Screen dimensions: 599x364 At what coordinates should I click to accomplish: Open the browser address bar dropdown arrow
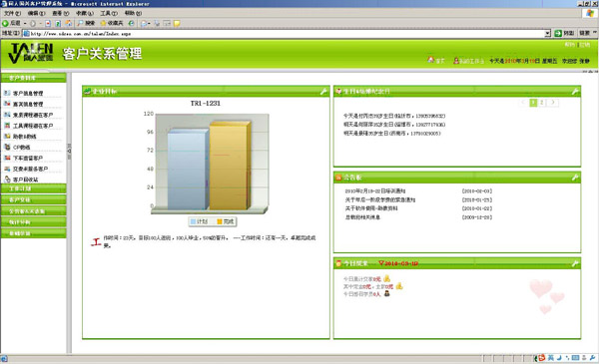coord(547,34)
